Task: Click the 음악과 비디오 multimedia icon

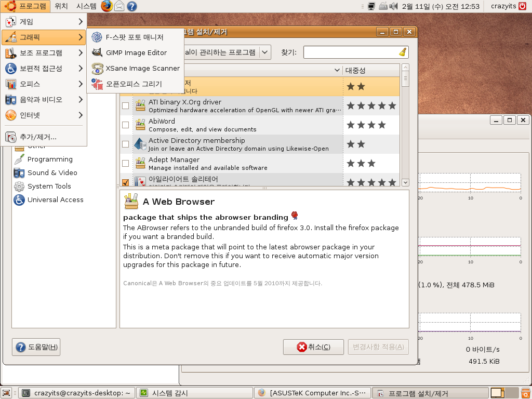Action: (x=11, y=100)
